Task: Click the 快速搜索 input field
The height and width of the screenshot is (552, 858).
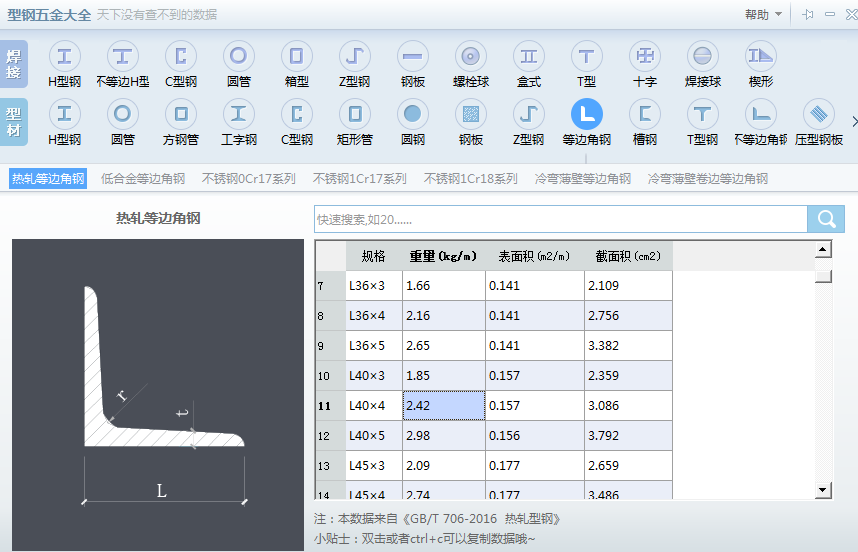Action: 561,219
